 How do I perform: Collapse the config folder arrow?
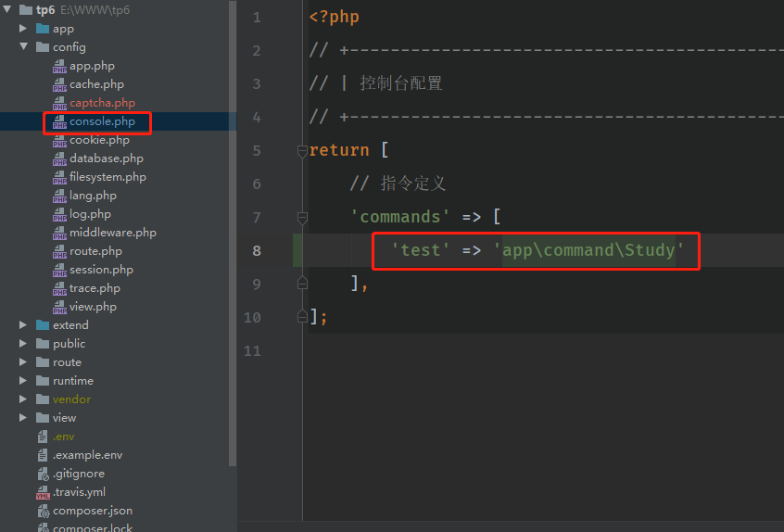[23, 46]
